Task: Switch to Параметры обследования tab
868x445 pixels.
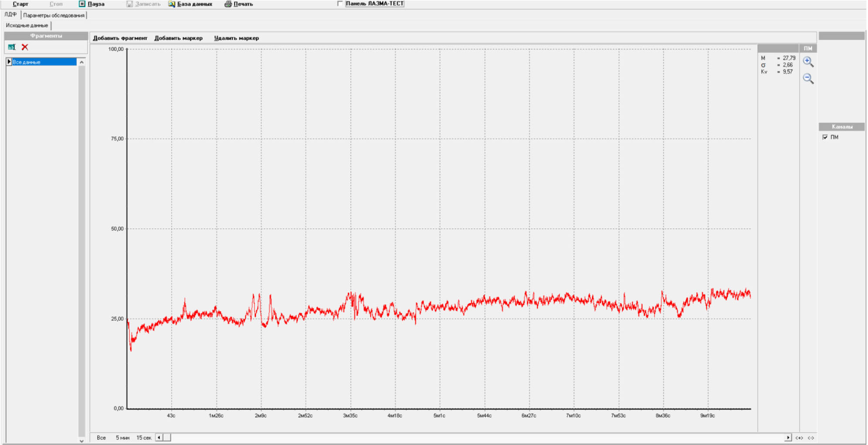Action: (54, 15)
